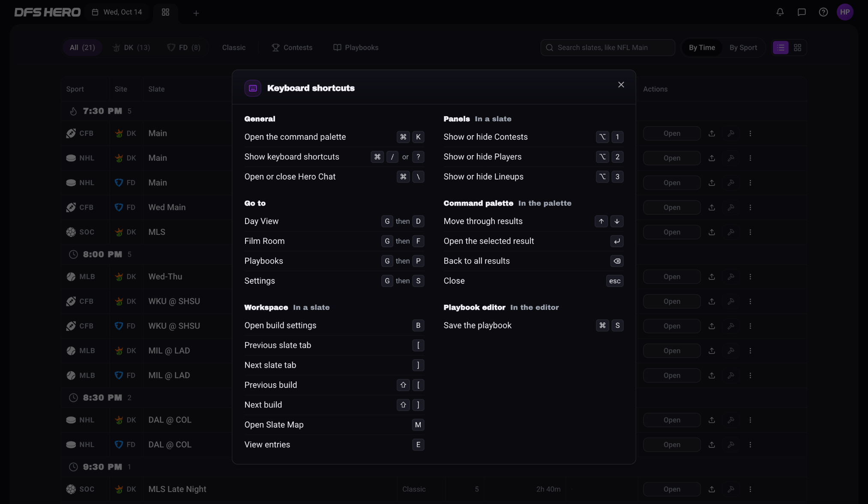The height and width of the screenshot is (504, 868).
Task: Click upload icon on Wed Main row
Action: point(712,207)
